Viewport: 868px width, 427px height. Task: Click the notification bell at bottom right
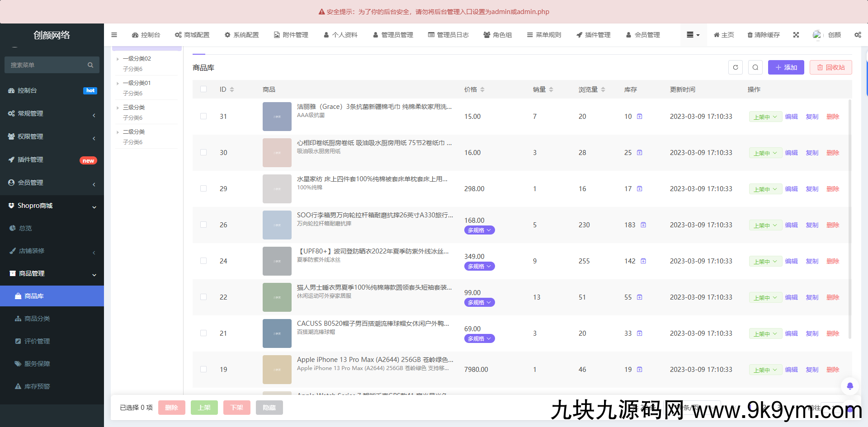pyautogui.click(x=850, y=386)
